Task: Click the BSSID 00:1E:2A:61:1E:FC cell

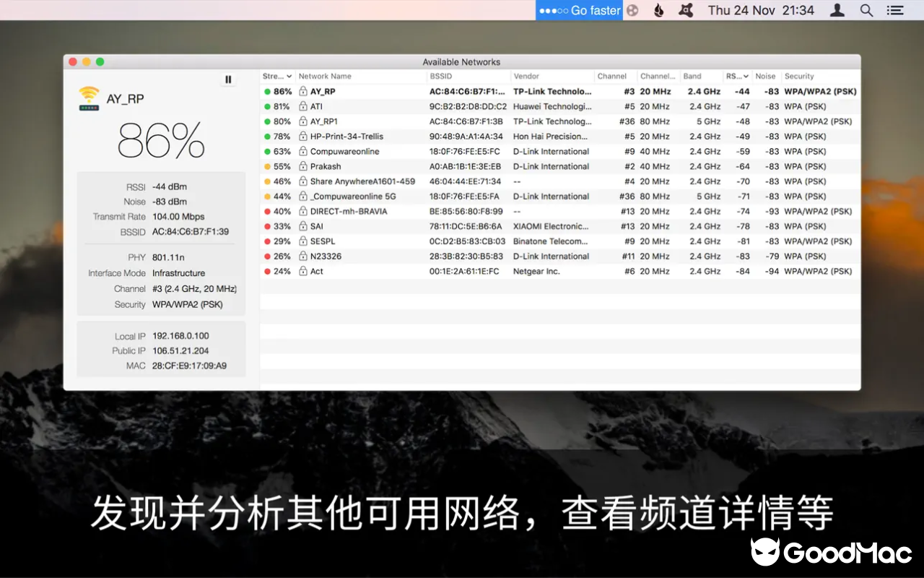Action: point(464,272)
